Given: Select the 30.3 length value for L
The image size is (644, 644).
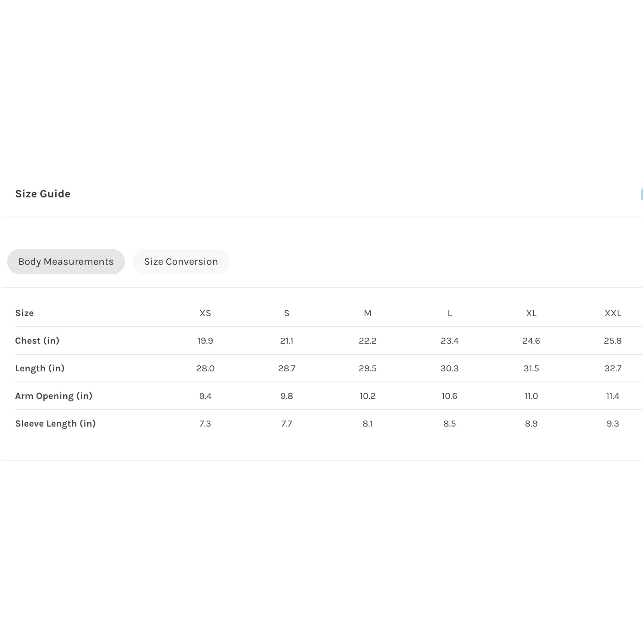Looking at the screenshot, I should pyautogui.click(x=450, y=369).
